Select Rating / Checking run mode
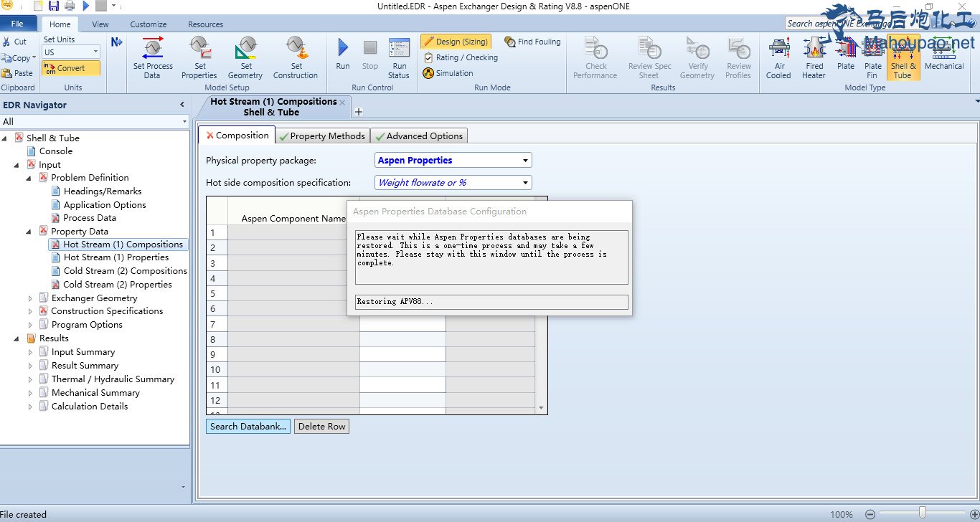980x522 pixels. (460, 57)
